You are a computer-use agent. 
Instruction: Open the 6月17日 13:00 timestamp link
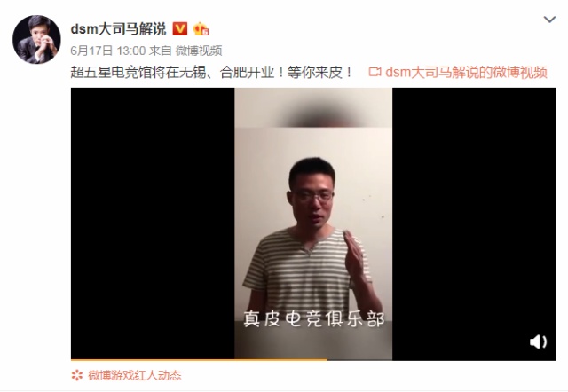(108, 51)
